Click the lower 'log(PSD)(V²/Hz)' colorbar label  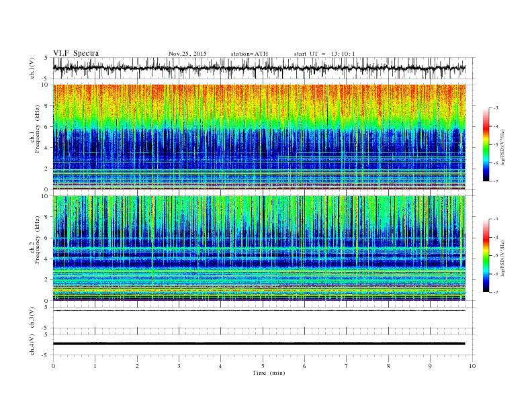point(502,257)
